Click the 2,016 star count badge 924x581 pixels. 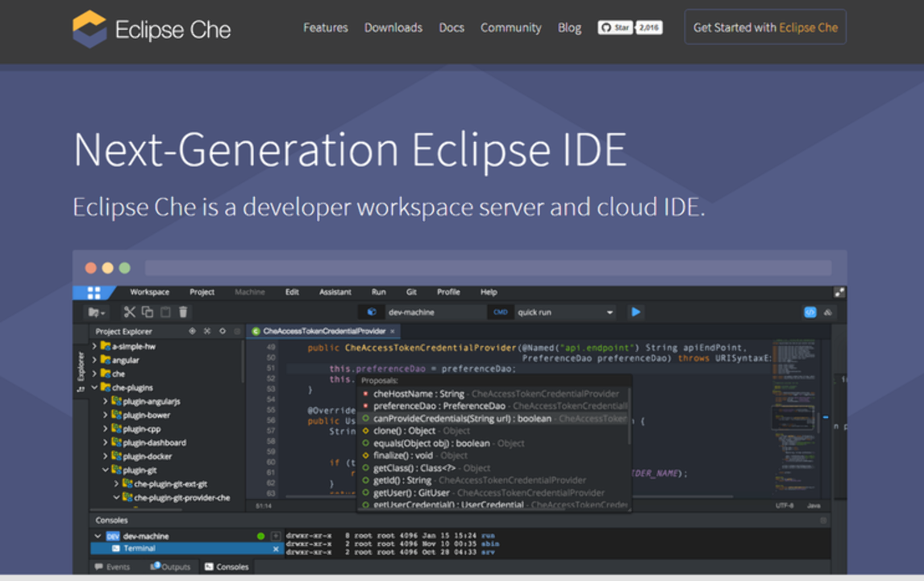pyautogui.click(x=649, y=27)
